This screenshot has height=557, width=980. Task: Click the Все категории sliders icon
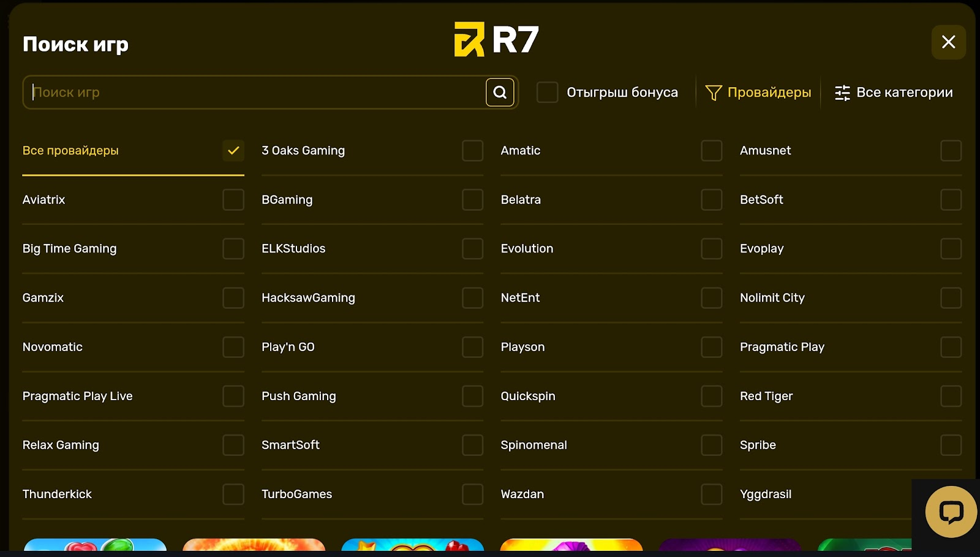pos(842,93)
